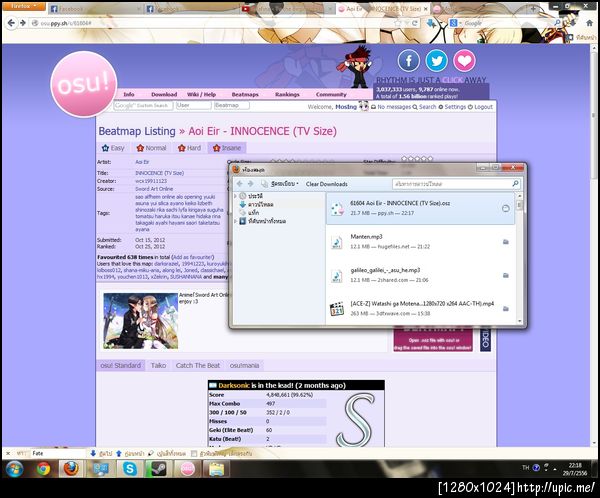The height and width of the screenshot is (498, 600).
Task: Go forward with Firefox forward arrow
Action: (23, 23)
